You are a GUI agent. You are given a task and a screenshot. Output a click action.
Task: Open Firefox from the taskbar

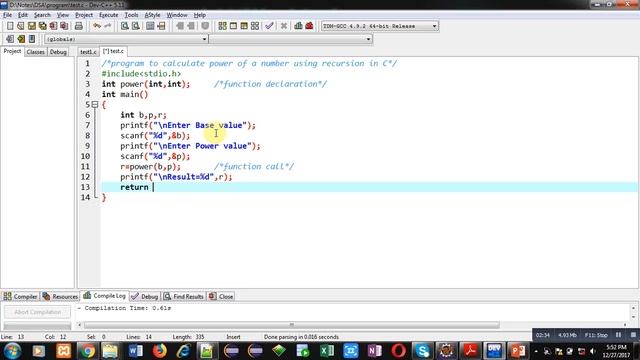[159, 351]
